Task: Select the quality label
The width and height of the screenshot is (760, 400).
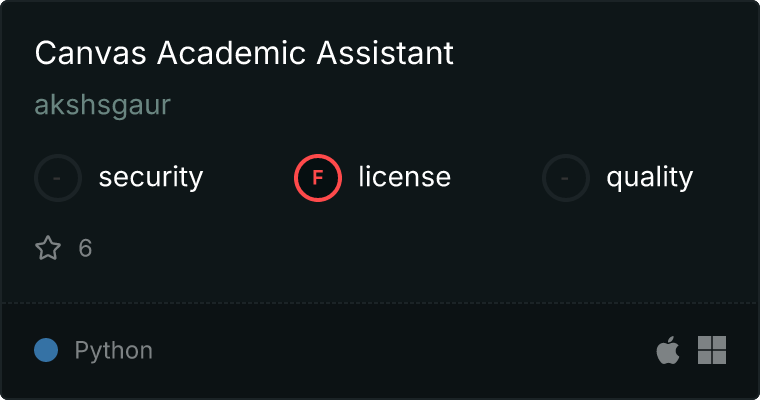Action: click(649, 178)
